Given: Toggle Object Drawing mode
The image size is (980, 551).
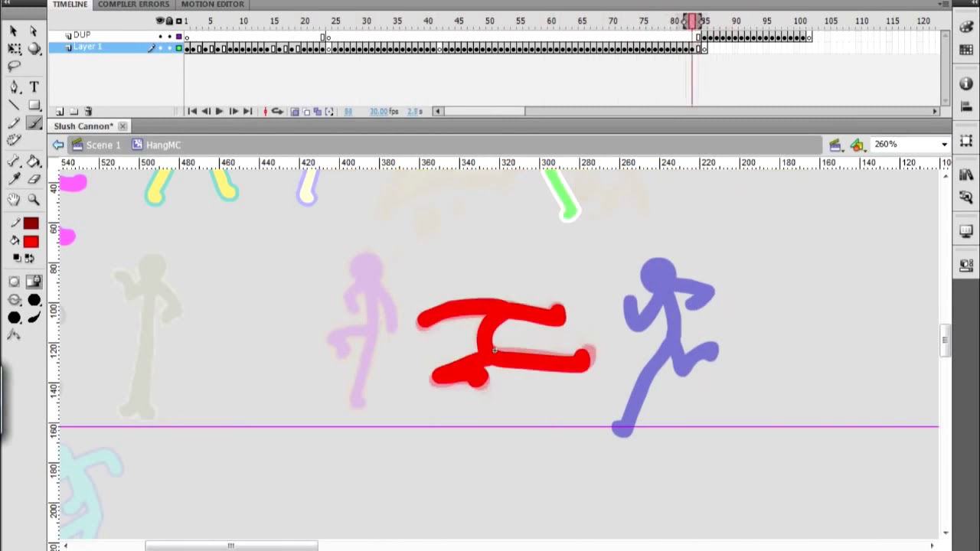Looking at the screenshot, I should [14, 282].
